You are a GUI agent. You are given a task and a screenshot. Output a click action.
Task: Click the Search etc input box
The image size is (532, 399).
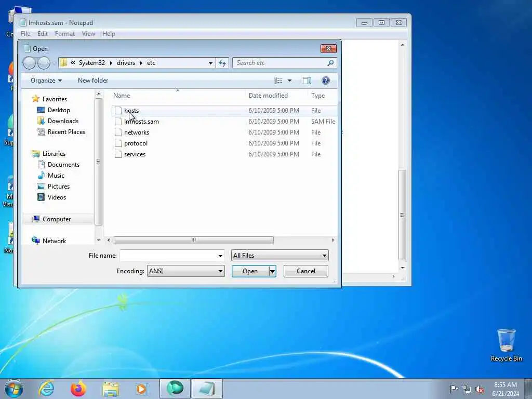coord(280,63)
